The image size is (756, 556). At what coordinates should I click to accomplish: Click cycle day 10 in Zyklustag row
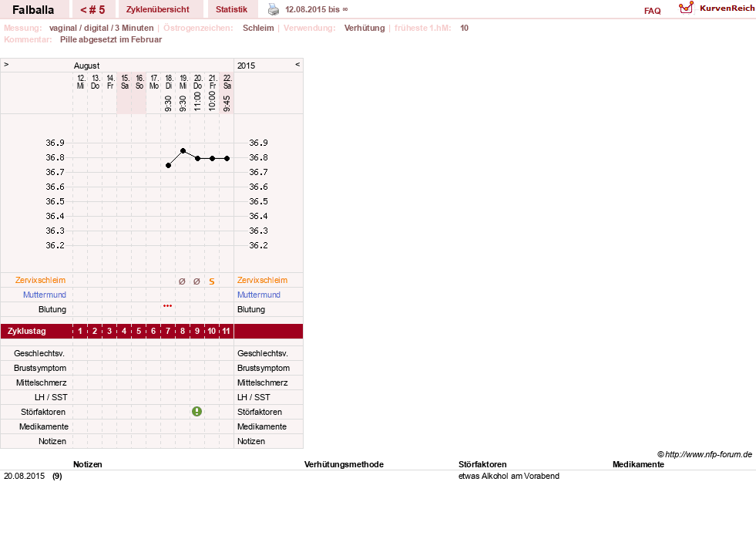coord(212,331)
